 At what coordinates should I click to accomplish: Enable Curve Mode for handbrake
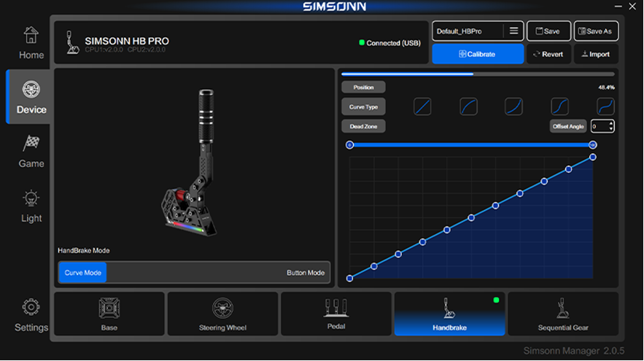coord(82,273)
